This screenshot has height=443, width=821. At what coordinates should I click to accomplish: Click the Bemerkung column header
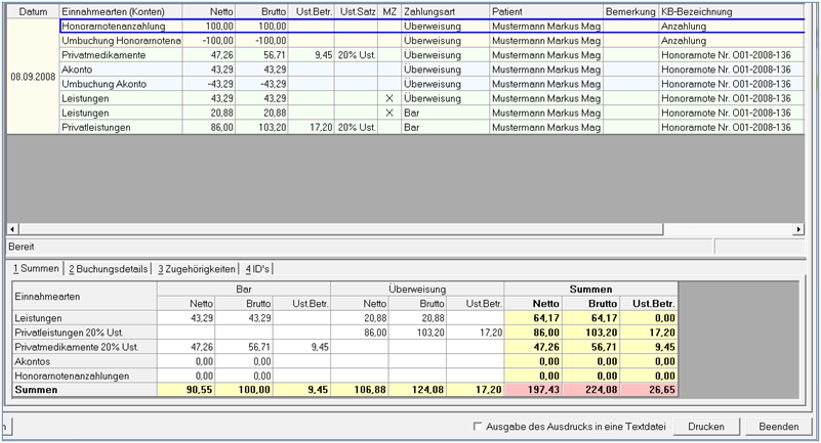pyautogui.click(x=631, y=12)
